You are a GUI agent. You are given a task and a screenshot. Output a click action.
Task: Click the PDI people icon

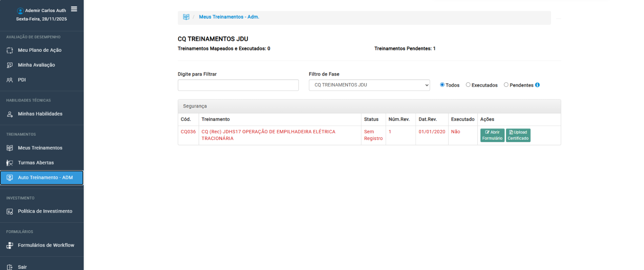point(10,80)
